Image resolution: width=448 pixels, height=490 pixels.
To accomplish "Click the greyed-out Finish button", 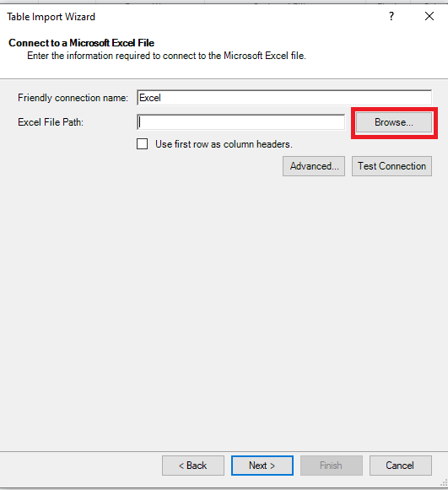I will pyautogui.click(x=332, y=466).
